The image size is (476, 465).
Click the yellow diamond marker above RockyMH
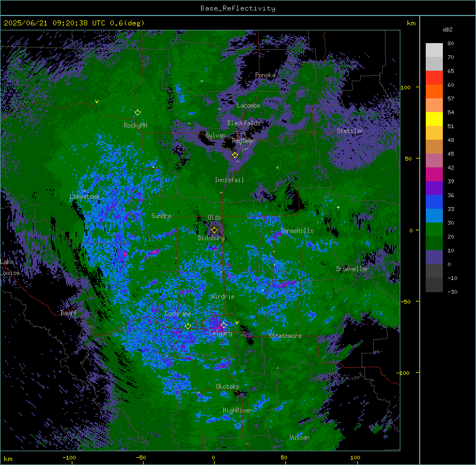tap(137, 113)
